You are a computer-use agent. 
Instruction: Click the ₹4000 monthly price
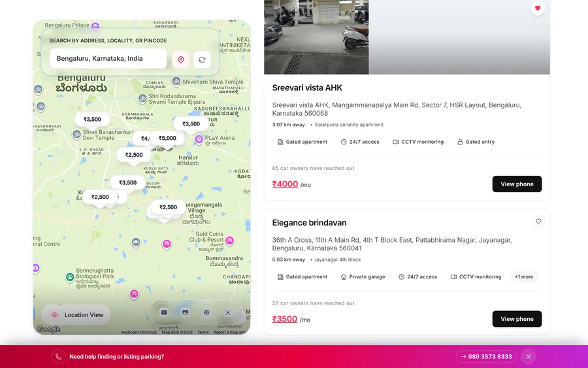point(285,184)
